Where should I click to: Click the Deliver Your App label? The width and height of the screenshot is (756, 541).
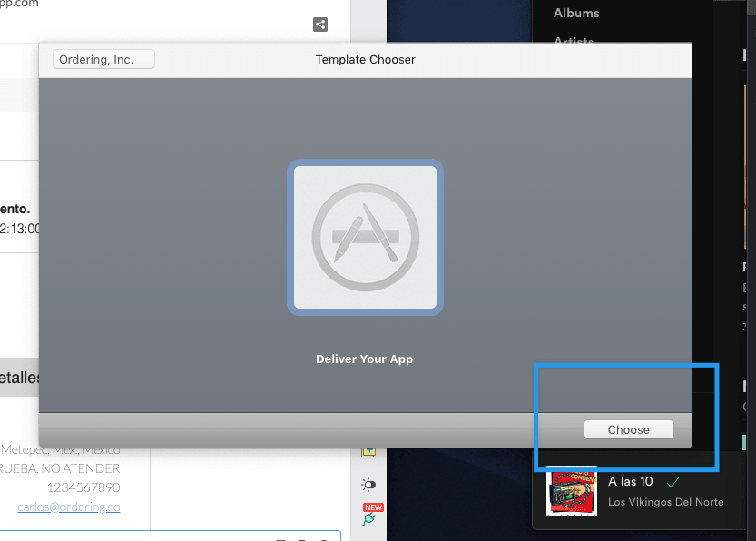point(365,359)
